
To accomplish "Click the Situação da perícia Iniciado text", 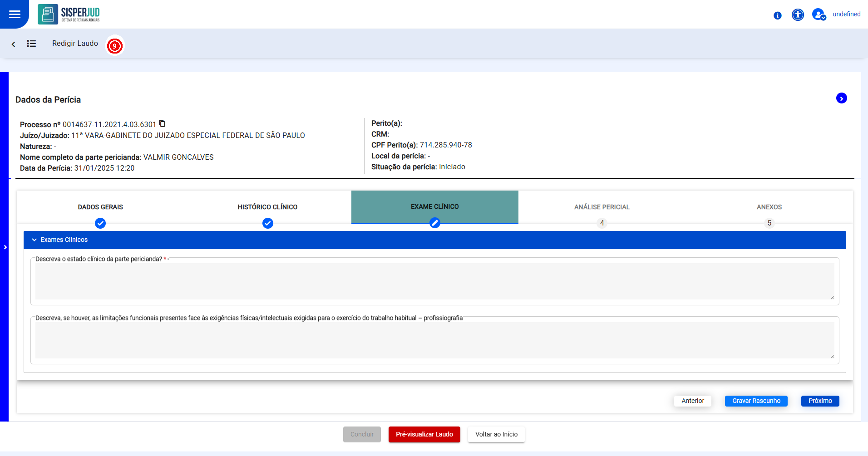I will click(418, 167).
